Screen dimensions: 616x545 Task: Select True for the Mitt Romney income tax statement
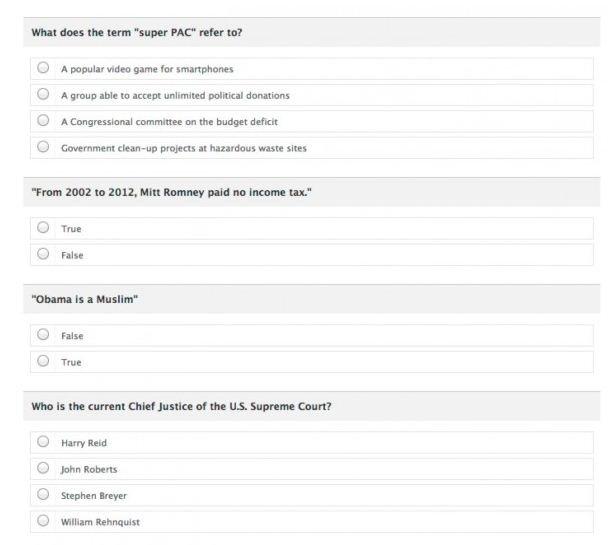pos(43,227)
